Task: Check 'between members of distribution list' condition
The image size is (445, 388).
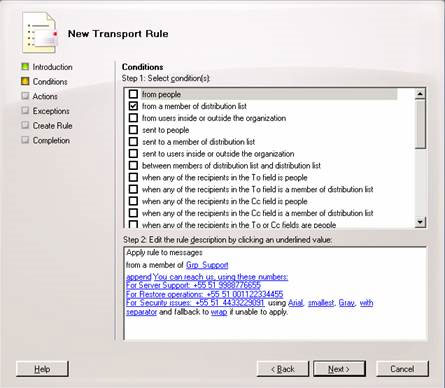Action: tap(133, 165)
